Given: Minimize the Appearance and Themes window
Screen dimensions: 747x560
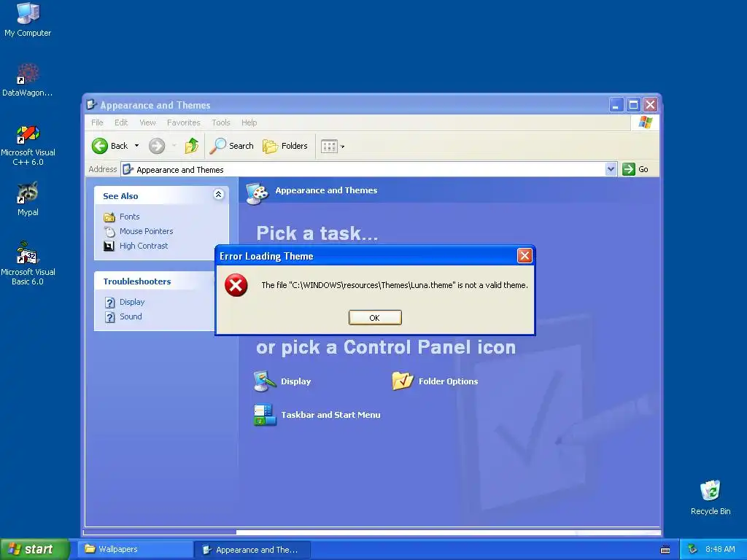Looking at the screenshot, I should 616,105.
